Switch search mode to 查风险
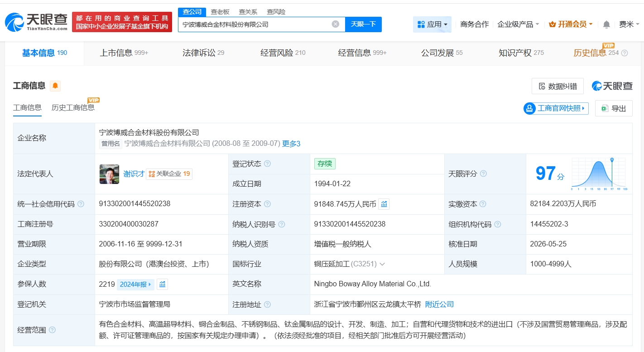 coord(276,12)
